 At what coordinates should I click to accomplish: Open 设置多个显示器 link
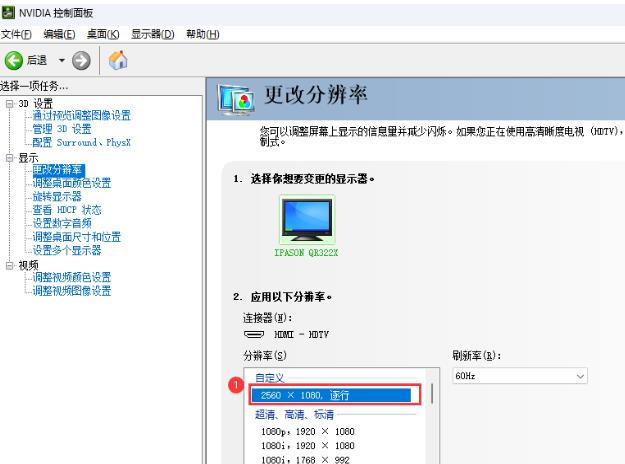pyautogui.click(x=67, y=250)
